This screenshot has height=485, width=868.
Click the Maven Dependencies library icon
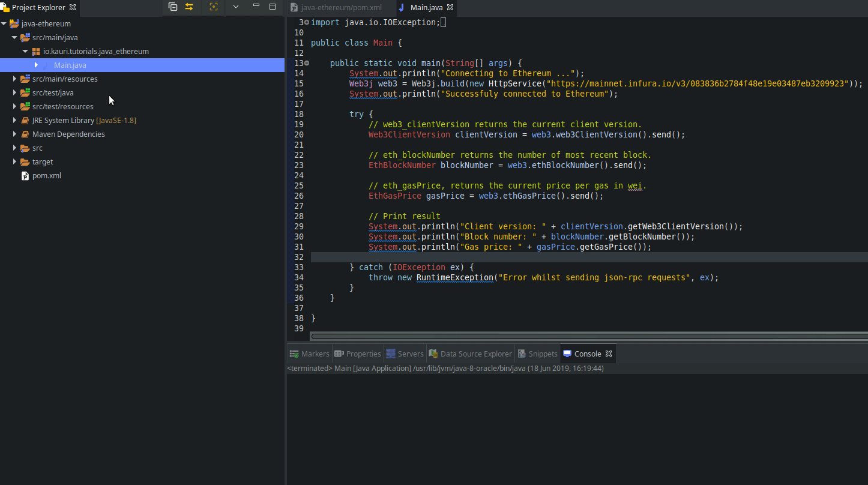pyautogui.click(x=25, y=134)
